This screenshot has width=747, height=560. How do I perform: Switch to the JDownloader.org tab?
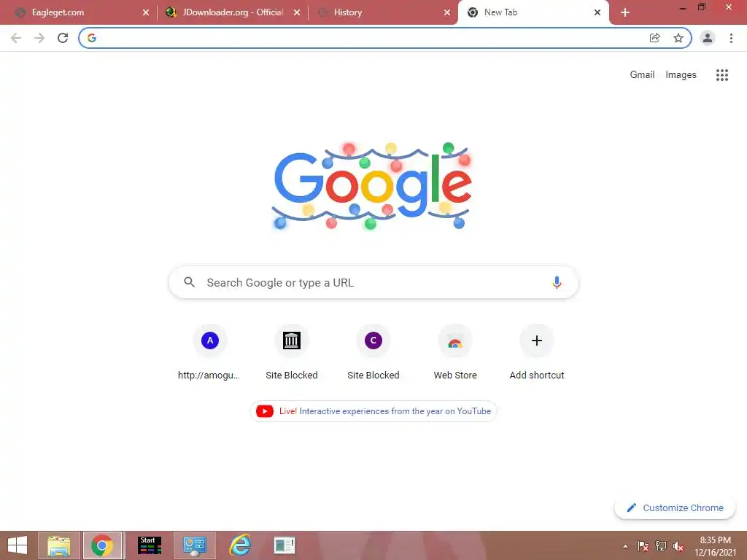(x=231, y=12)
